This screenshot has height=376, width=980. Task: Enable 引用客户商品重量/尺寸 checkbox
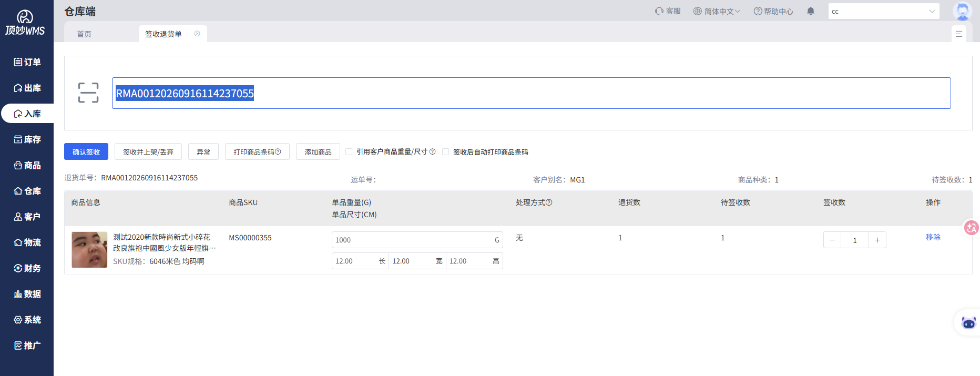coord(349,152)
